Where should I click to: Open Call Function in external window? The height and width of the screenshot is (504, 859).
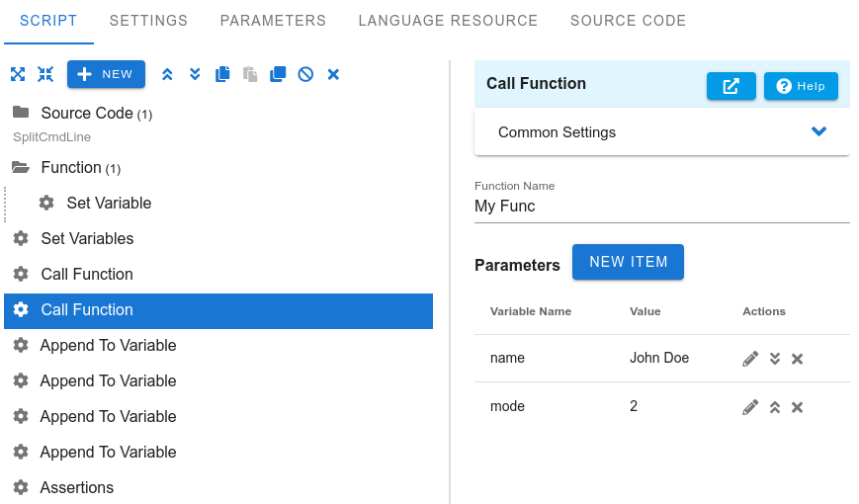click(x=730, y=86)
